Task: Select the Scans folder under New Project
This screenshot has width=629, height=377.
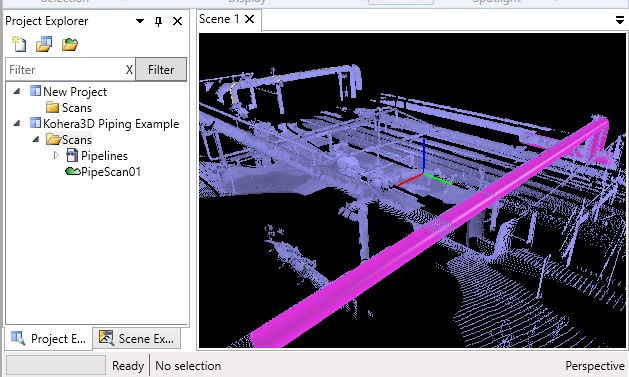Action: pyautogui.click(x=77, y=107)
